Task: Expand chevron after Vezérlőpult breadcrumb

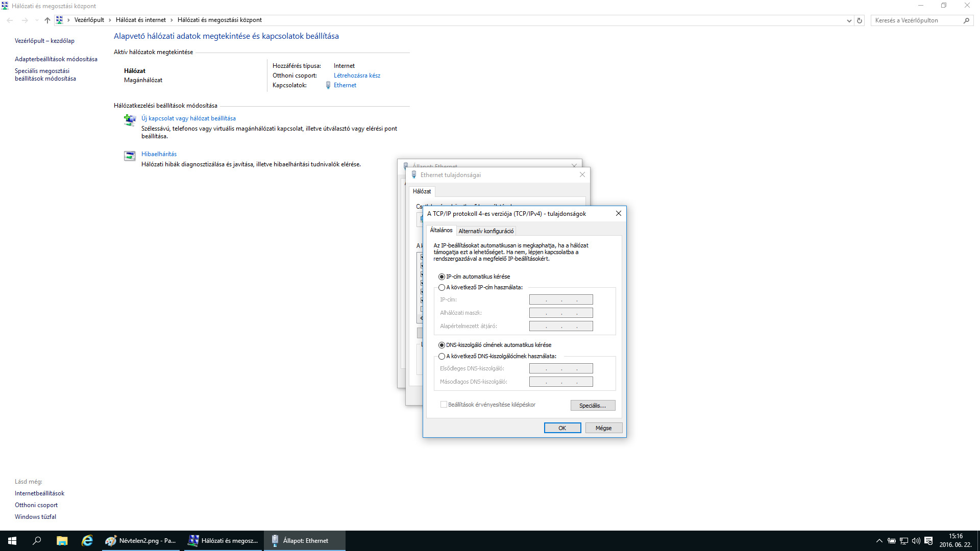Action: [110, 20]
